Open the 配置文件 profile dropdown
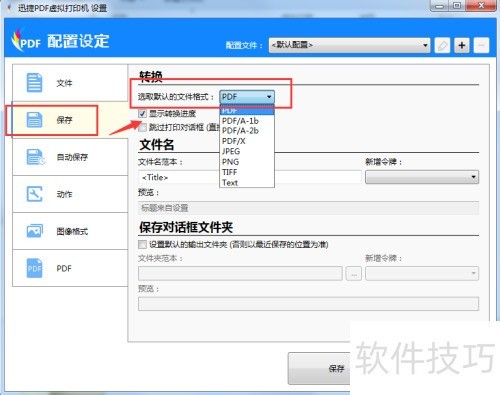This screenshot has width=500, height=395. [x=349, y=45]
